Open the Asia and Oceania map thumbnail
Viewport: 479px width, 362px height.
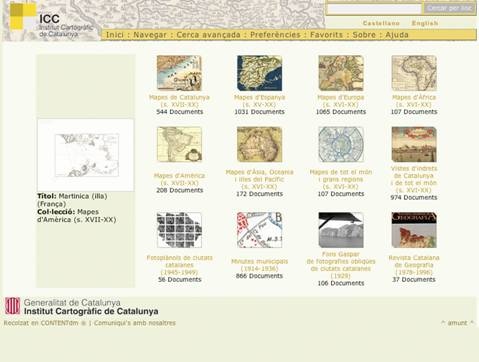259,144
